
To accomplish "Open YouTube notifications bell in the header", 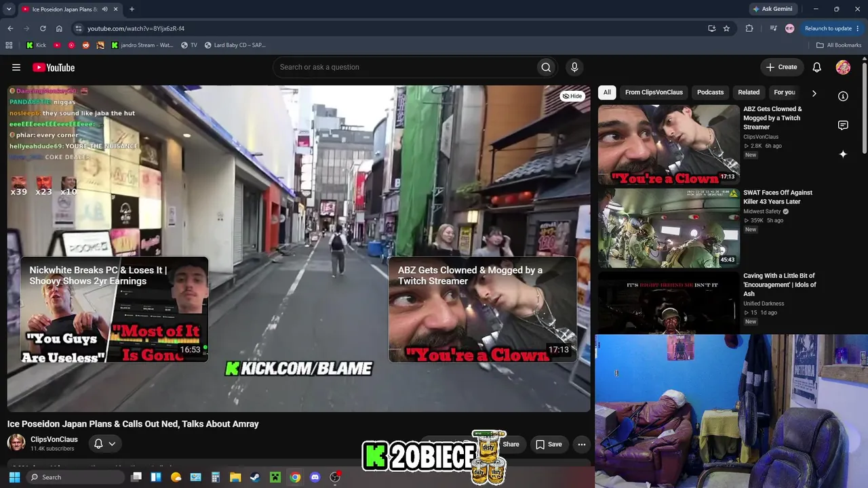I will [817, 67].
